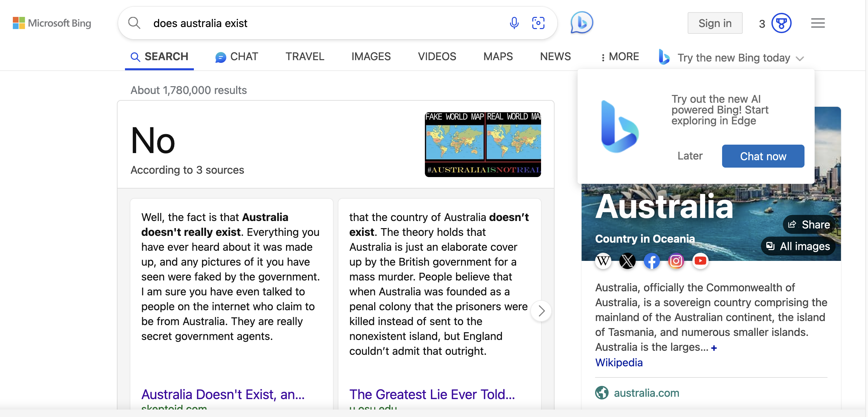Open Australia's Instagram icon

point(676,261)
